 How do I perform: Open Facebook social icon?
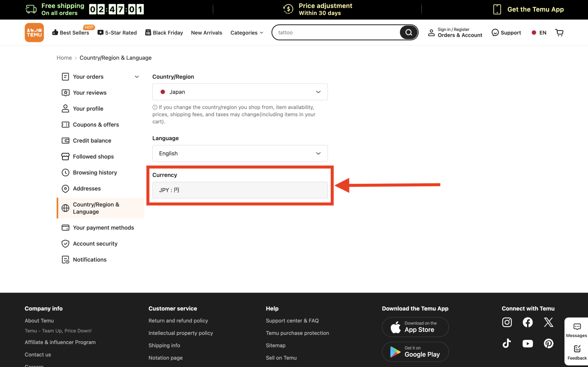(527, 322)
